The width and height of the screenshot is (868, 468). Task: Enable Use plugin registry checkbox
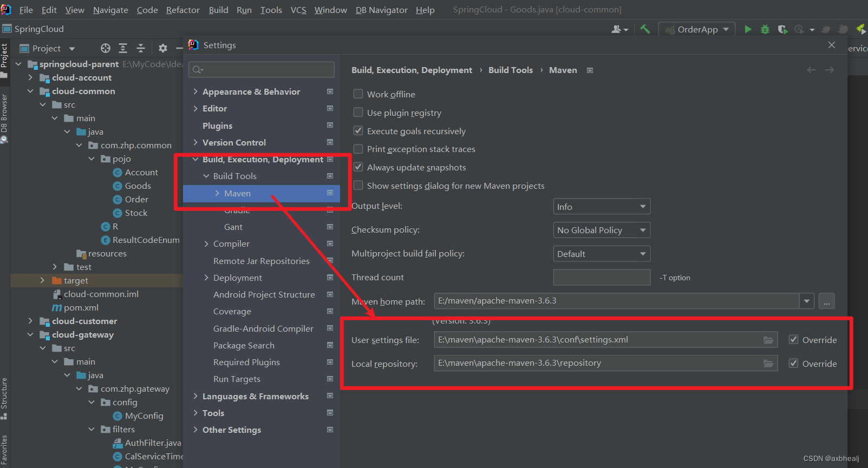click(x=358, y=112)
